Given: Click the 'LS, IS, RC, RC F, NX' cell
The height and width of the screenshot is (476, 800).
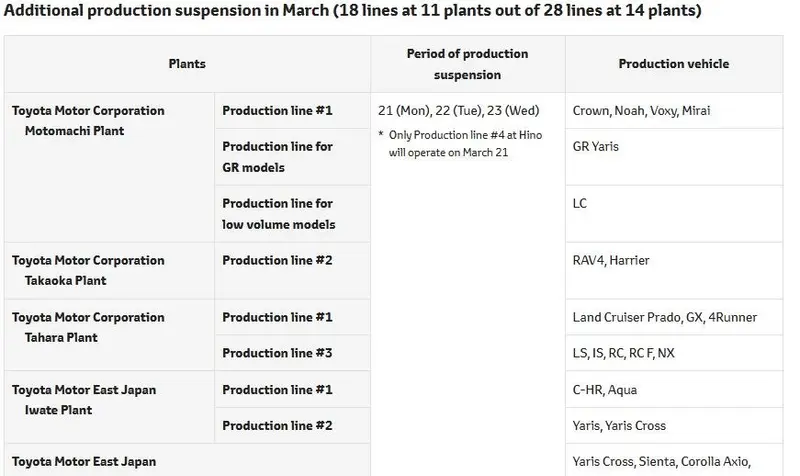Looking at the screenshot, I should (x=674, y=353).
